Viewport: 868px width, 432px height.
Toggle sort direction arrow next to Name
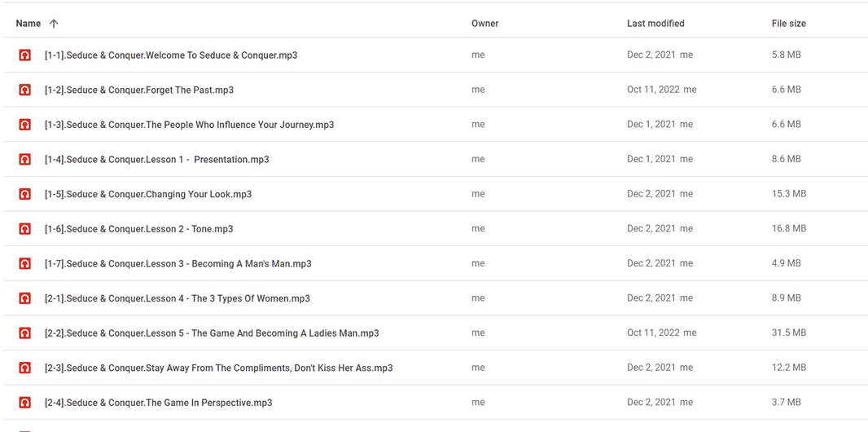point(53,24)
